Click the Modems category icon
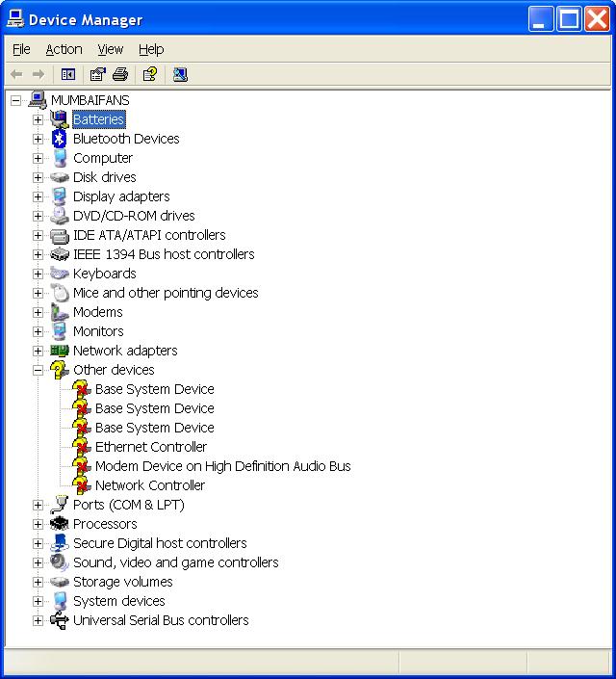Image resolution: width=616 pixels, height=679 pixels. 60,312
